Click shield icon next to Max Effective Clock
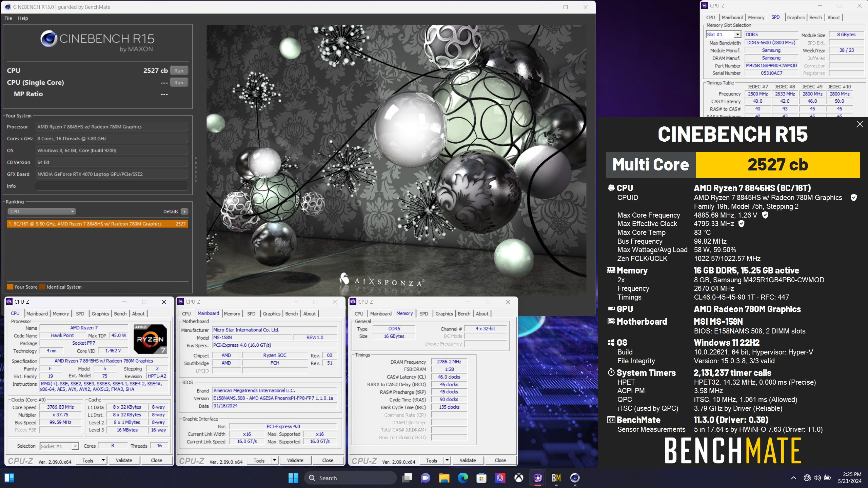 click(741, 224)
